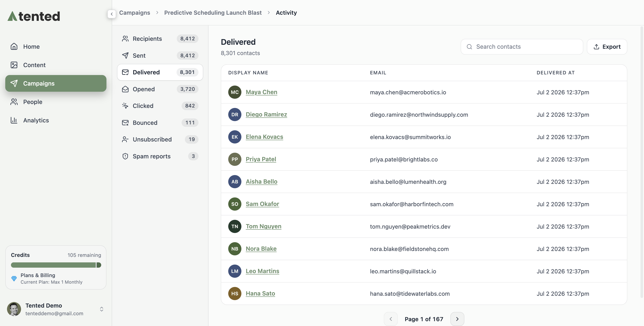
Task: Go to the next page of contacts
Action: pyautogui.click(x=457, y=319)
